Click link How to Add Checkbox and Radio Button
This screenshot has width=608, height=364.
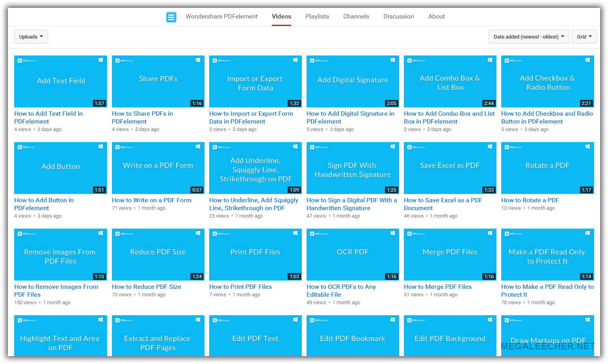point(547,117)
